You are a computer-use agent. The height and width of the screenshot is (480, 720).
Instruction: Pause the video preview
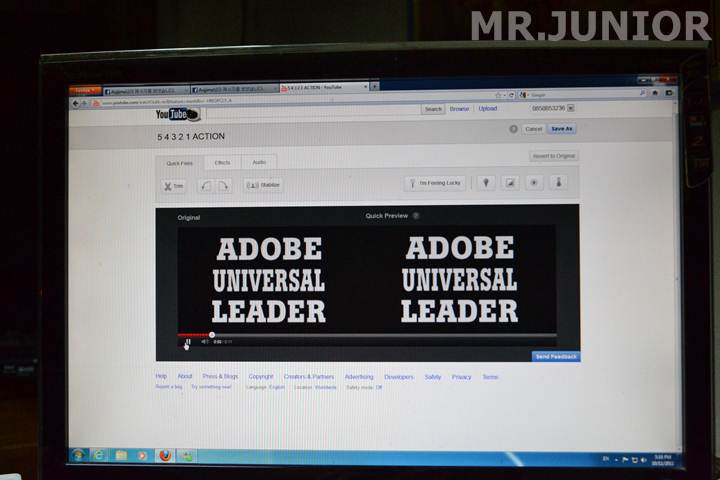click(188, 342)
